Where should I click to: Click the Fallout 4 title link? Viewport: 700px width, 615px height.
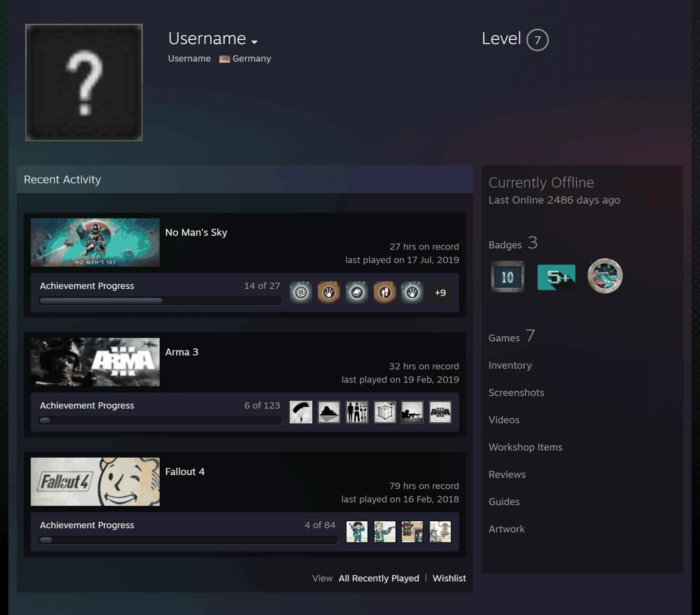tap(185, 471)
